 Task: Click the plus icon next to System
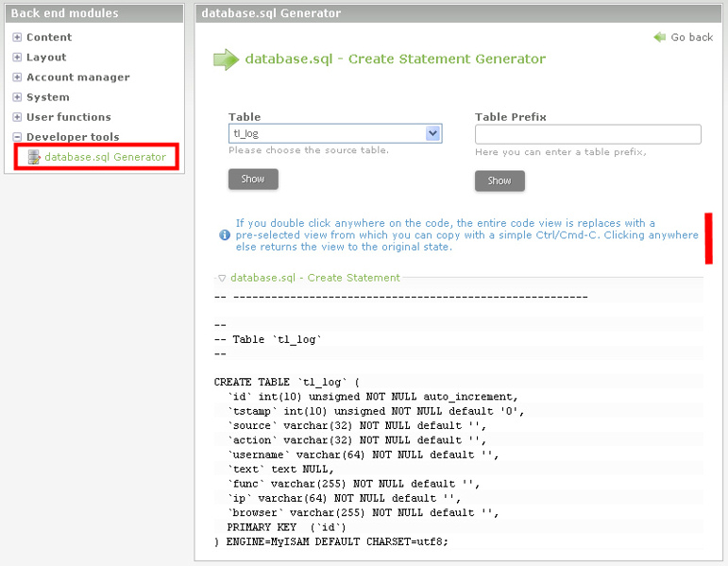coord(17,97)
